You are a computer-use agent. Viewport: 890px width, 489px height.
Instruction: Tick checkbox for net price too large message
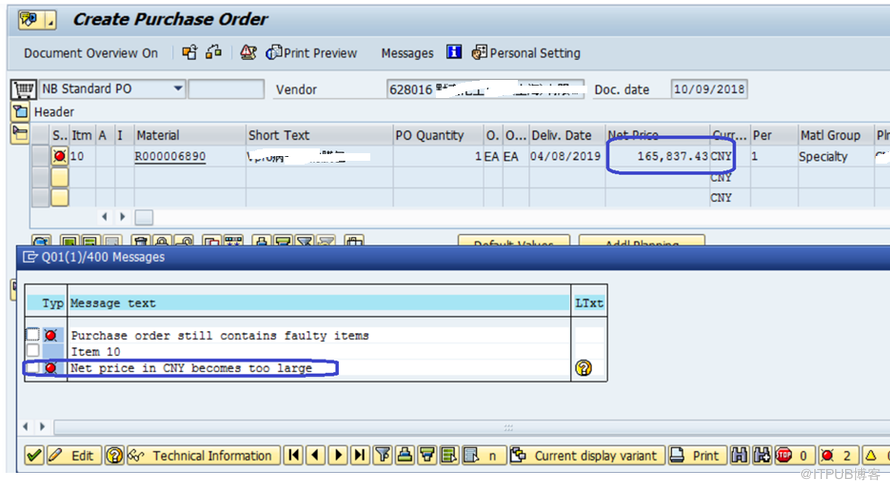point(33,368)
